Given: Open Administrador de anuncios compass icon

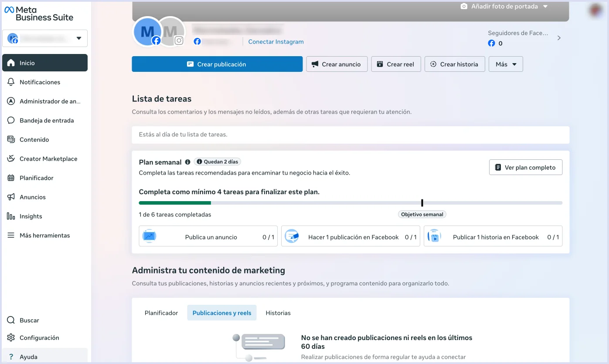Looking at the screenshot, I should (x=11, y=101).
